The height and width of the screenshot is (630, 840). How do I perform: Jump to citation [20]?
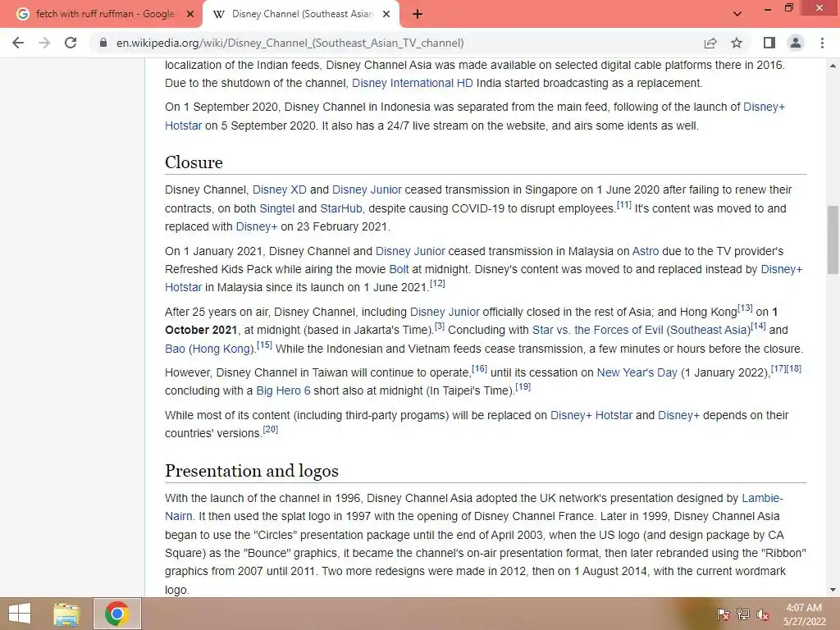pos(271,430)
